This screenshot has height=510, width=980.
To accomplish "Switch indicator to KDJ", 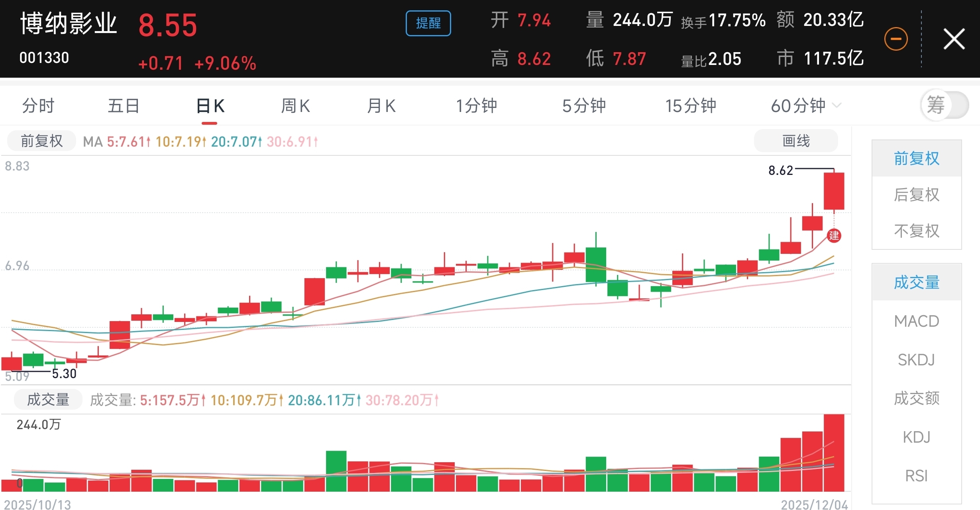I will [x=916, y=437].
